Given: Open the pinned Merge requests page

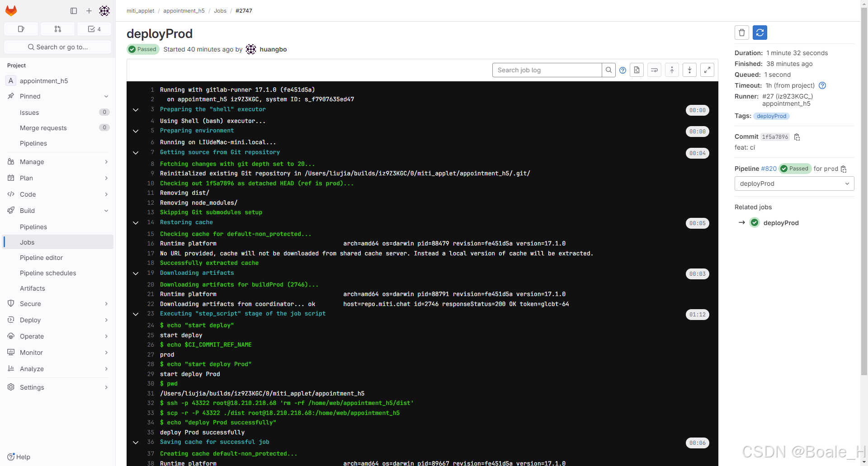Looking at the screenshot, I should [58, 128].
